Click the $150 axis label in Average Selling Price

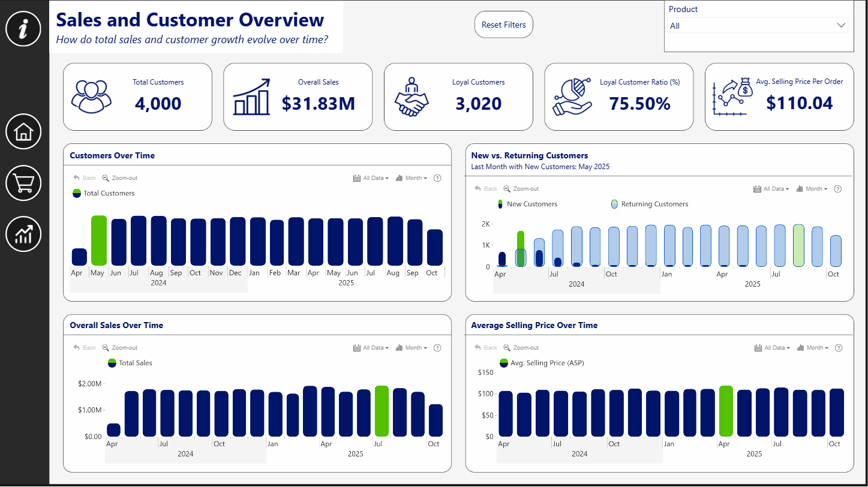point(485,372)
